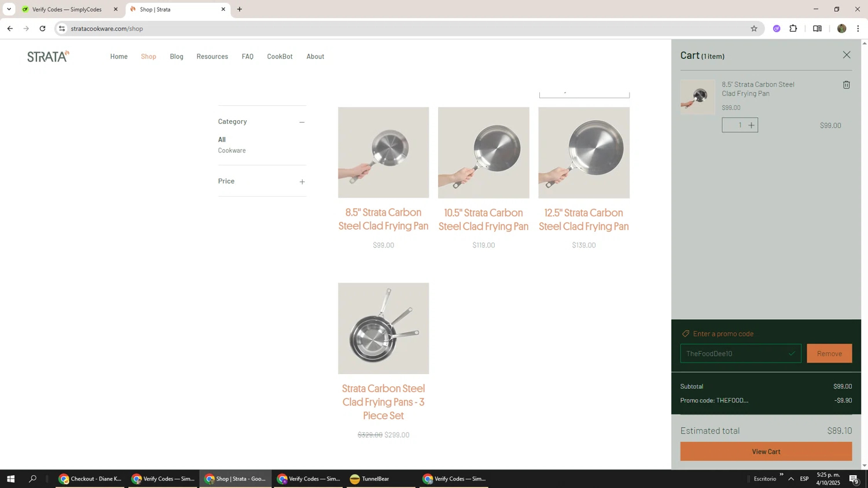Click 8.5" Strata Carbon Steel Clad Frying Pan title
The width and height of the screenshot is (868, 488).
383,219
